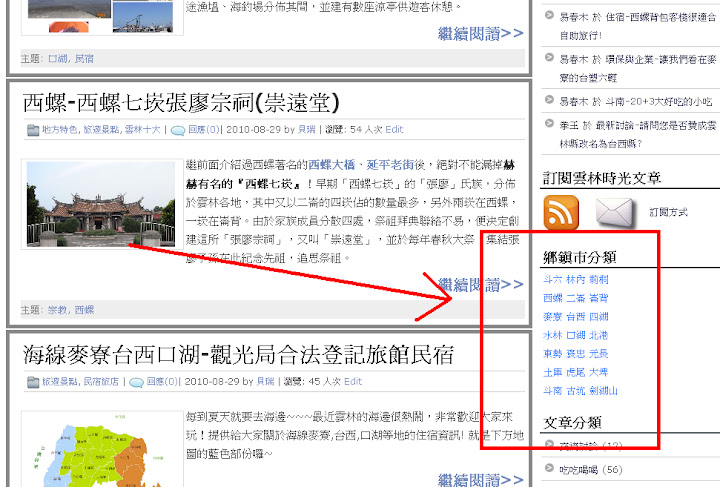The height and width of the screenshot is (487, 720).
Task: Click 地方特色 category link
Action: click(60, 129)
